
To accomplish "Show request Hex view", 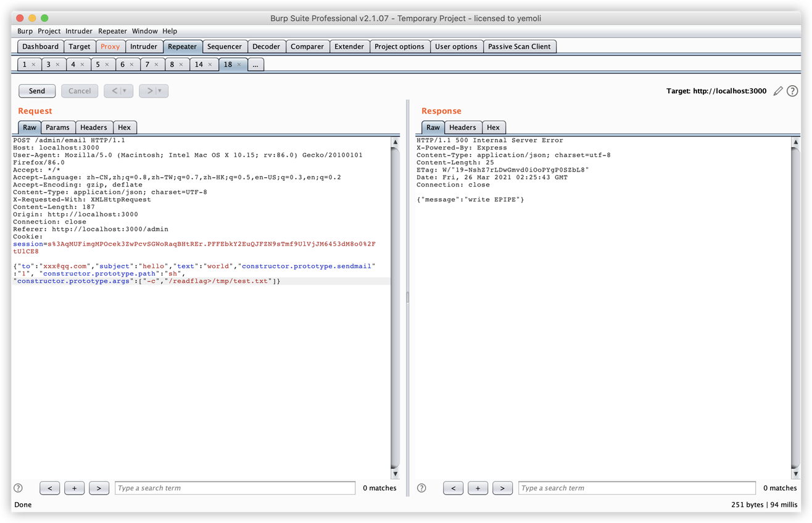I will tap(125, 127).
